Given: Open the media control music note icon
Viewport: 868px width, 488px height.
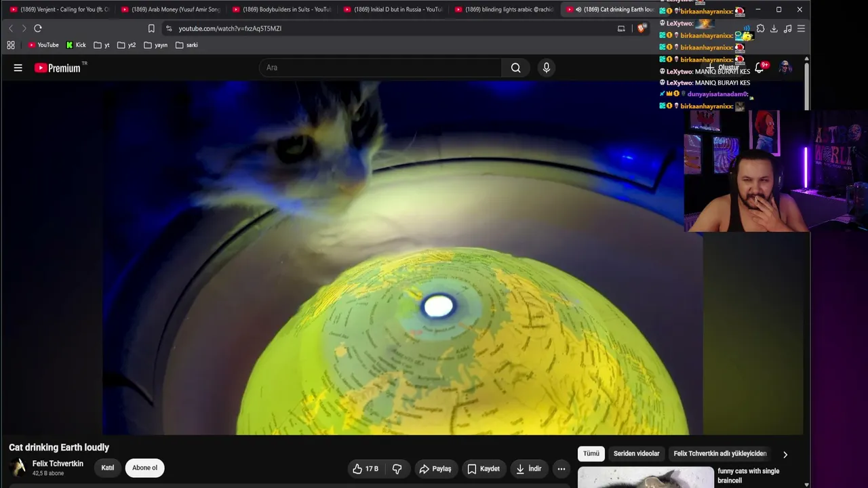Looking at the screenshot, I should coord(787,28).
